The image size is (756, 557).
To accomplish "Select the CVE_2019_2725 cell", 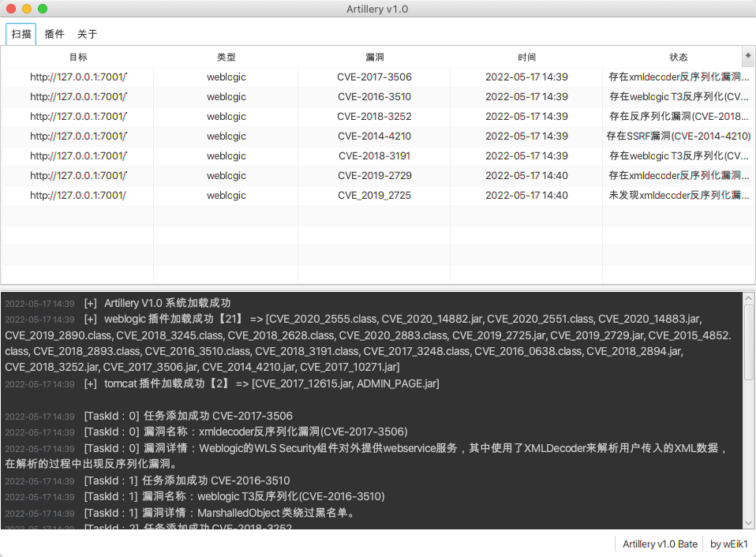I will tap(375, 196).
